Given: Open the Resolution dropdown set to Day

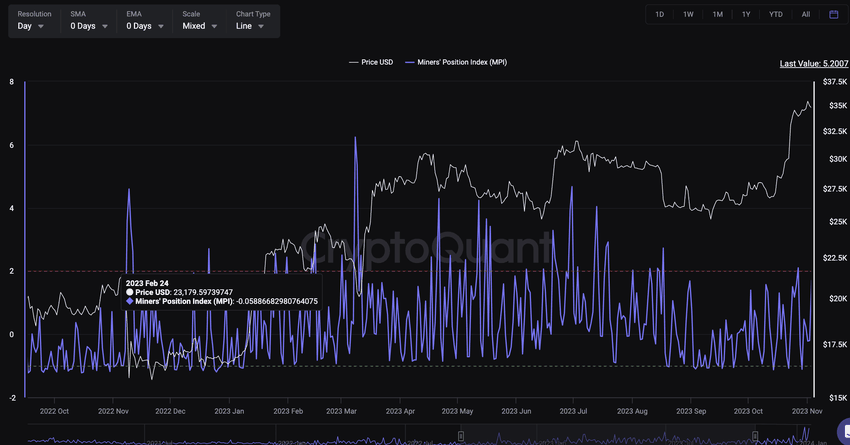Looking at the screenshot, I should click(31, 26).
